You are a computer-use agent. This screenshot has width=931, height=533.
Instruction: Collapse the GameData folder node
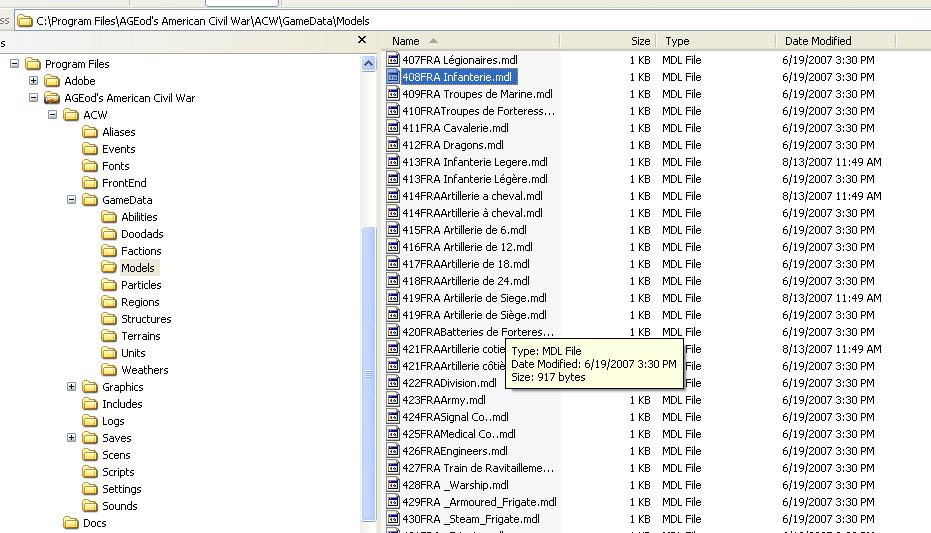(72, 200)
